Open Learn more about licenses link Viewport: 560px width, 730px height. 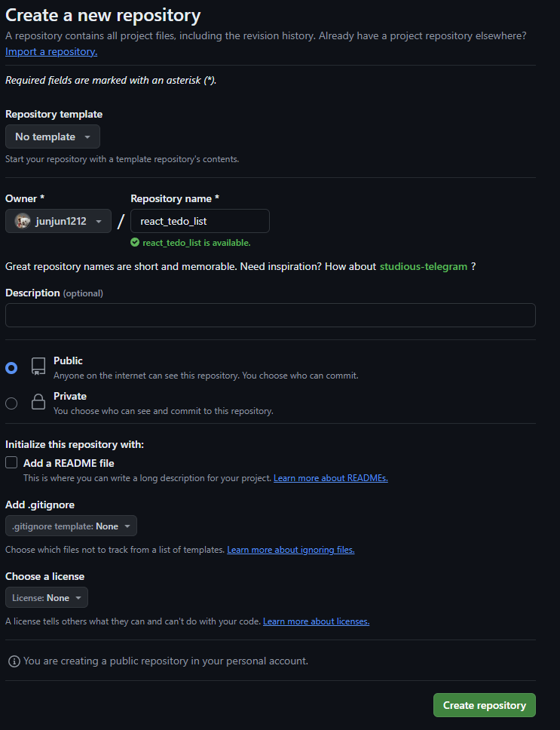317,621
